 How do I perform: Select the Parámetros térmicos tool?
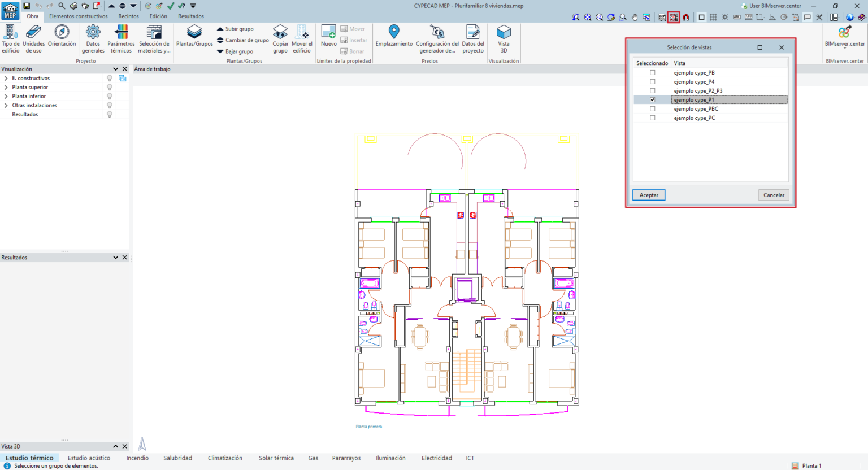[120, 38]
